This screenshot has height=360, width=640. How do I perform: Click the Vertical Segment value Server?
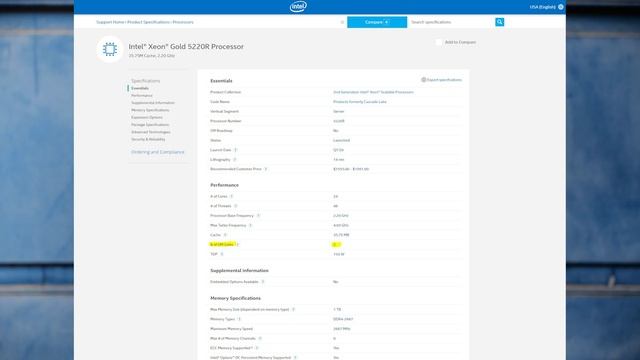(338, 111)
